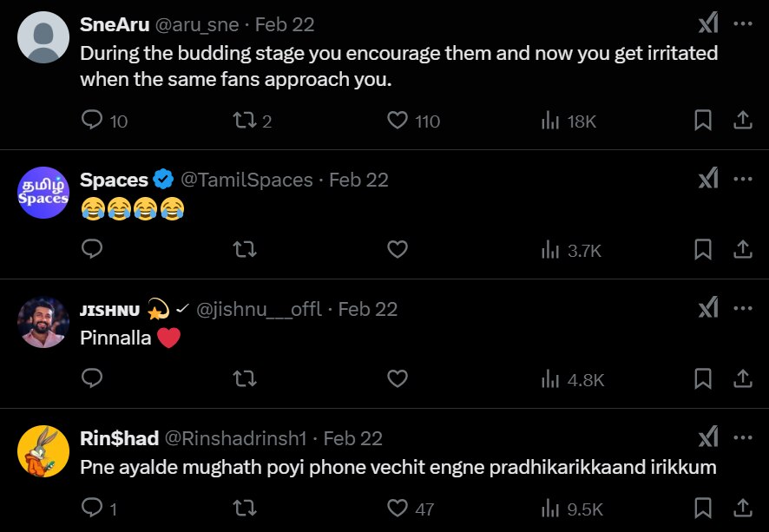
Task: Retweet the Spaces emoji tweet
Action: 246,250
